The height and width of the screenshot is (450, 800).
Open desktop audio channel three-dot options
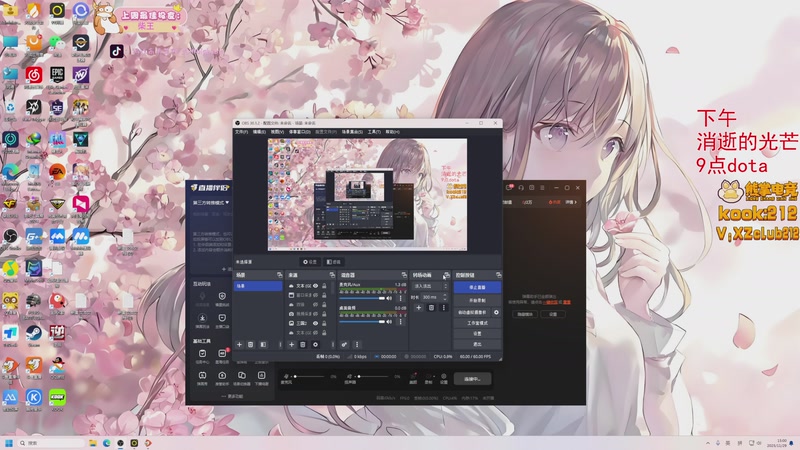401,321
